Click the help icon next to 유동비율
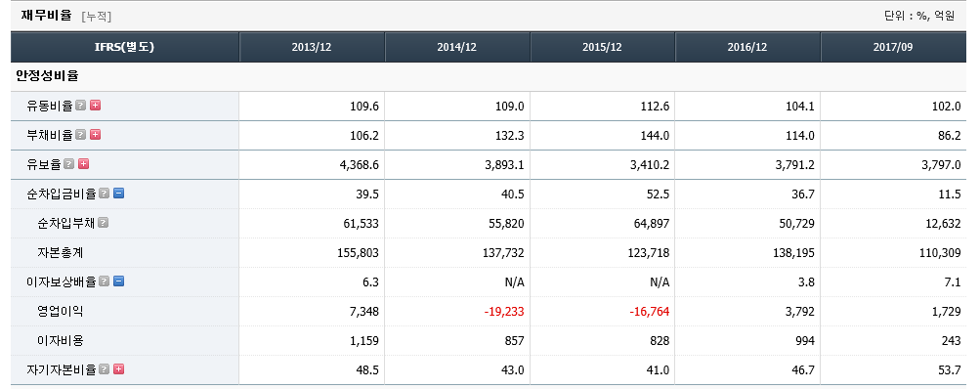 point(81,106)
